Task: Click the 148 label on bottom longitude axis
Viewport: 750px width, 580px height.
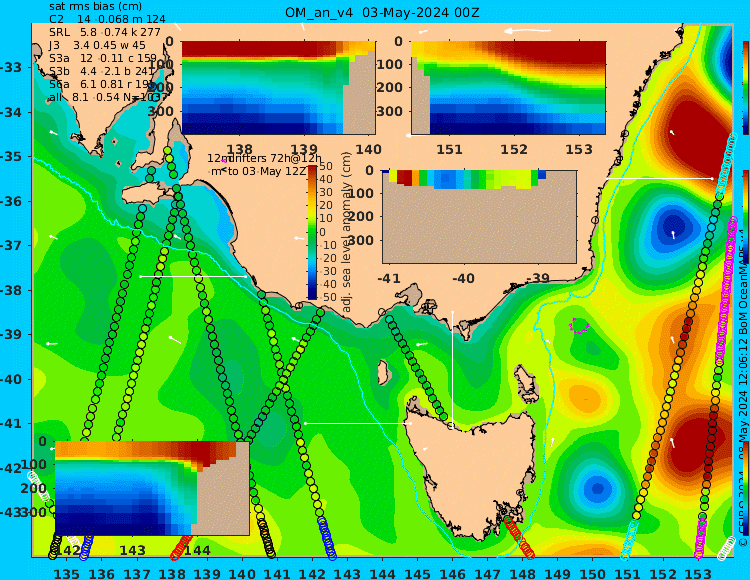Action: (x=522, y=573)
